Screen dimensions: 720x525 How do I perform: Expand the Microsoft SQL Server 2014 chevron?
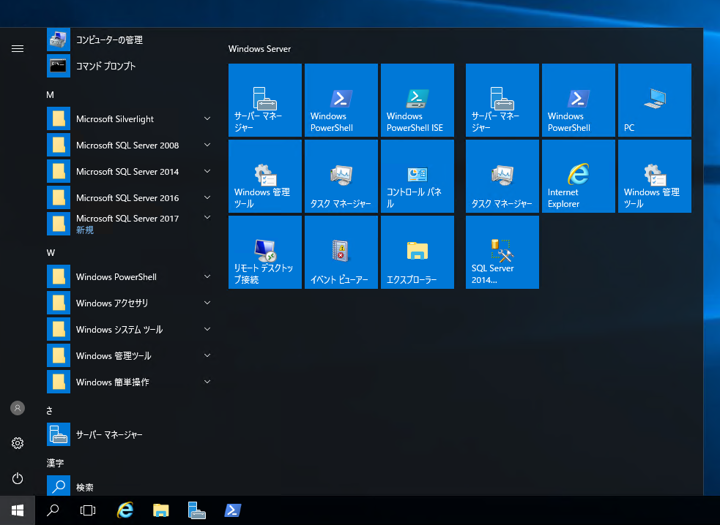point(207,171)
